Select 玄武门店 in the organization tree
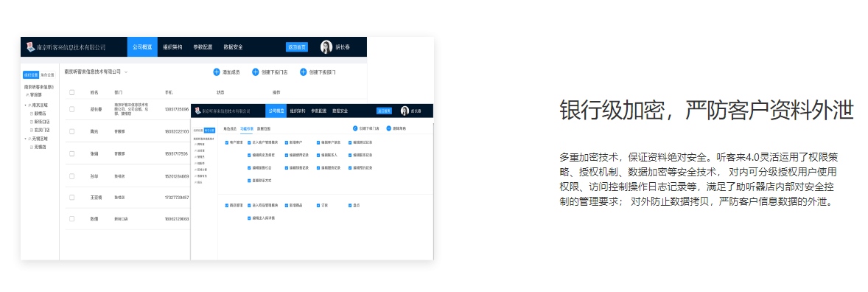 41,130
